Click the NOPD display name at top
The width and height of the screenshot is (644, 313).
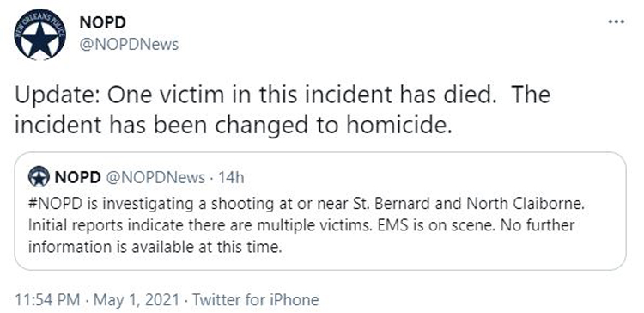coord(103,21)
